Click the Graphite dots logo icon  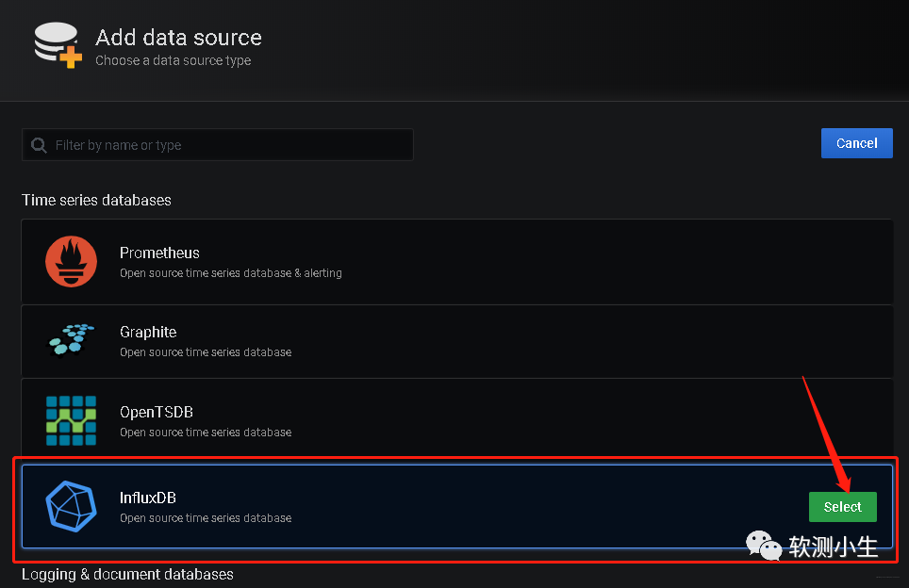click(x=72, y=339)
